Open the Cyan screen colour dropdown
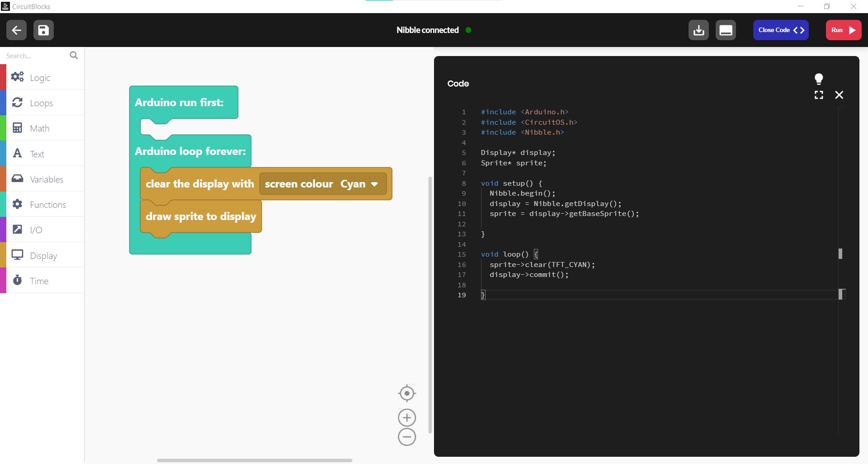Image resolution: width=868 pixels, height=464 pixels. pos(359,184)
